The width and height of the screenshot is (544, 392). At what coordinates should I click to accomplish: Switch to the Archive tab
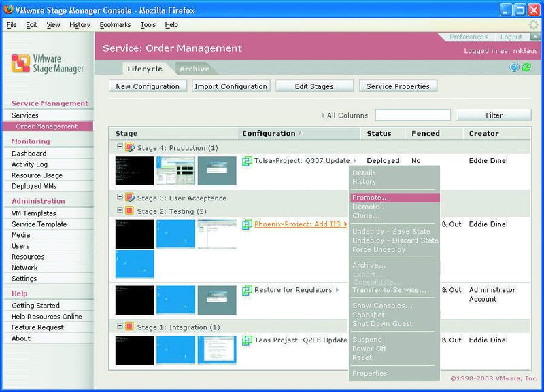point(194,69)
